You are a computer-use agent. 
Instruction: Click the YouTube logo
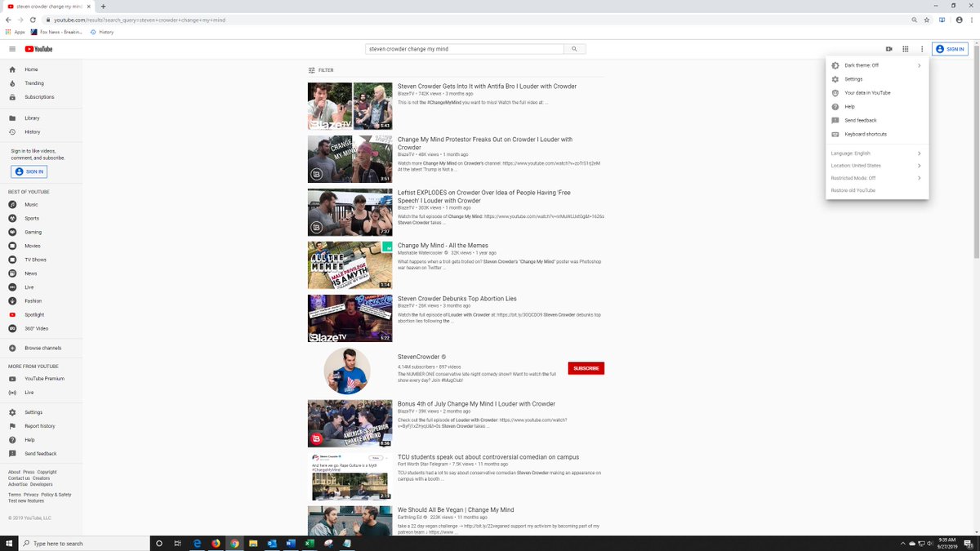point(38,49)
